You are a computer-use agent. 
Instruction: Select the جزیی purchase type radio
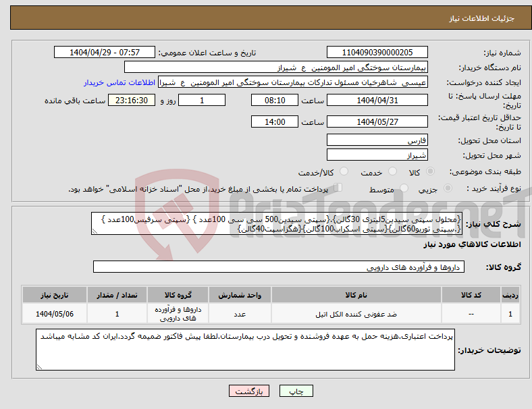(x=448, y=188)
